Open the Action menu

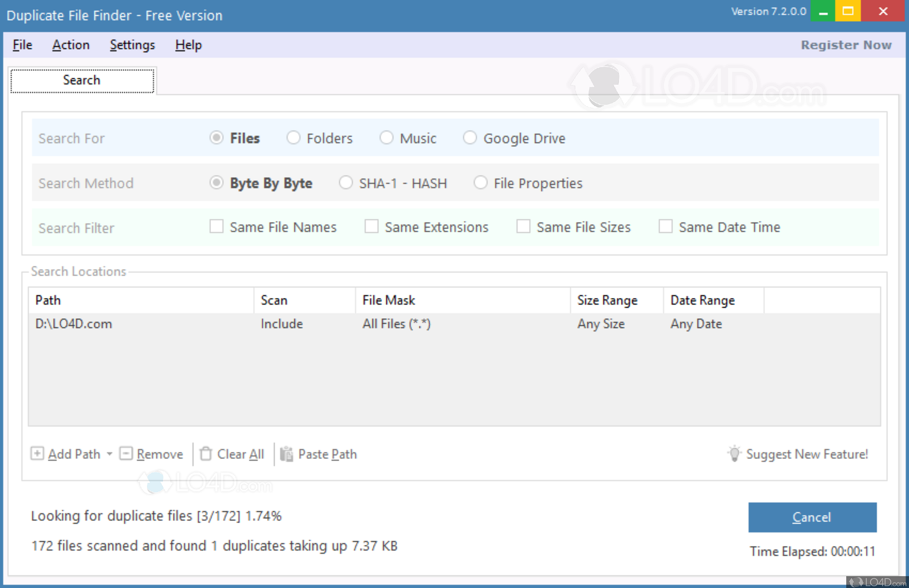(71, 45)
